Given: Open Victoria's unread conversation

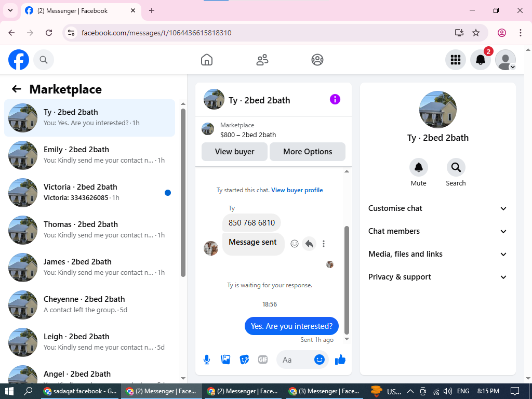Looking at the screenshot, I should 89,193.
